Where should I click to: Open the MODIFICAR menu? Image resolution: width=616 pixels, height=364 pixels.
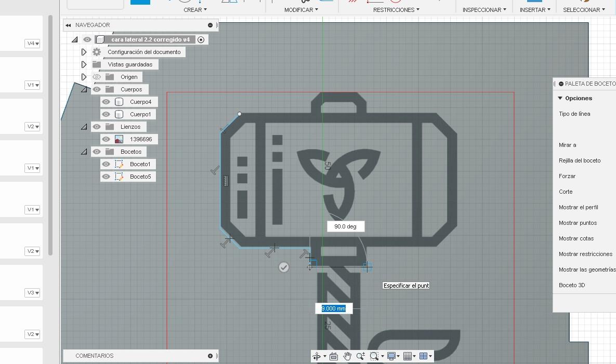(x=302, y=10)
